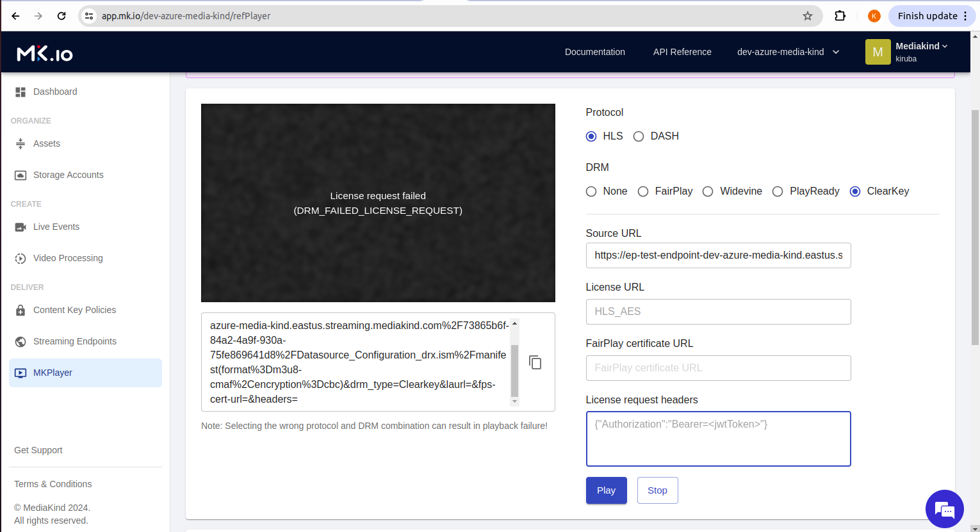This screenshot has width=980, height=532.
Task: View site information icon in address bar
Action: [x=89, y=16]
